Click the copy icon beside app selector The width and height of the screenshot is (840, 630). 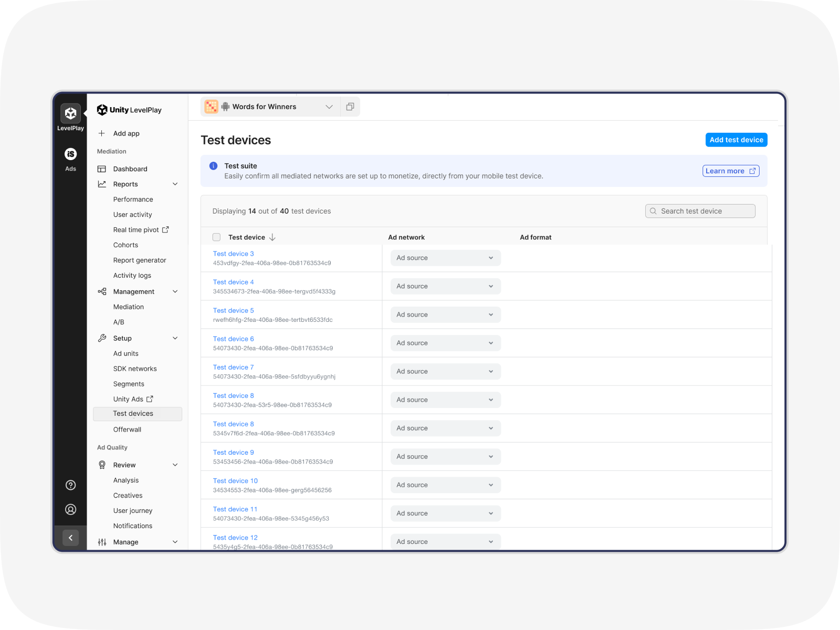pos(350,107)
